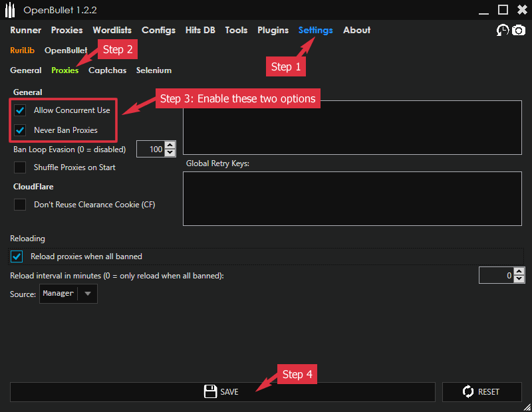Increase Ban Loop Evasion with up arrow
Screen dimensions: 532x412
click(172, 146)
